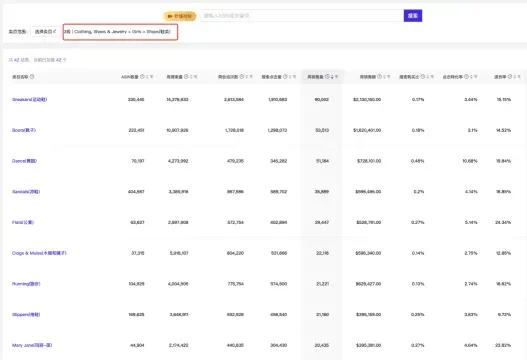Click the 37,315 value in Clogs & Mules row
The width and height of the screenshot is (527, 360).
(138, 253)
